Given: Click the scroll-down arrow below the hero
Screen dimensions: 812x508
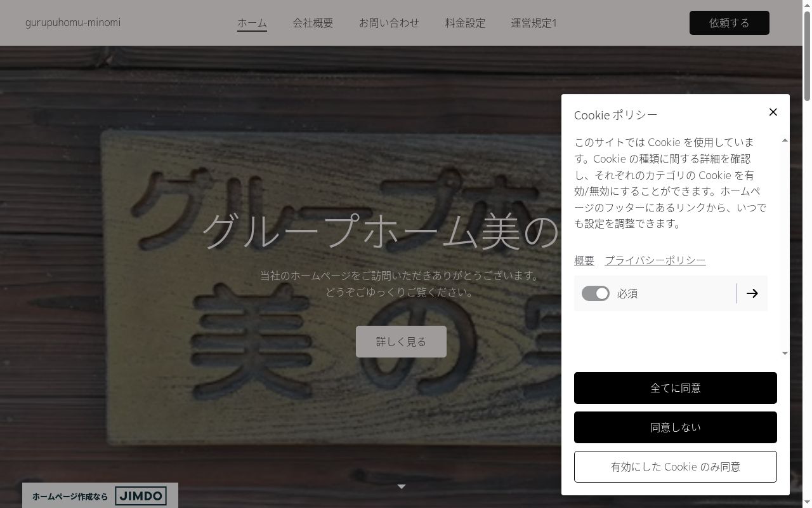Looking at the screenshot, I should point(401,486).
